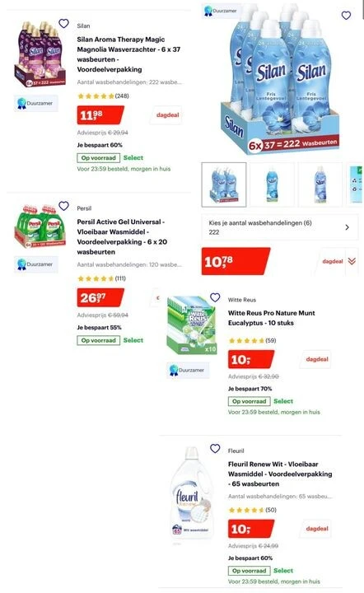Viewport: 364px width, 593px height.
Task: Select first Silan six-pack thumbnail
Action: (224, 184)
